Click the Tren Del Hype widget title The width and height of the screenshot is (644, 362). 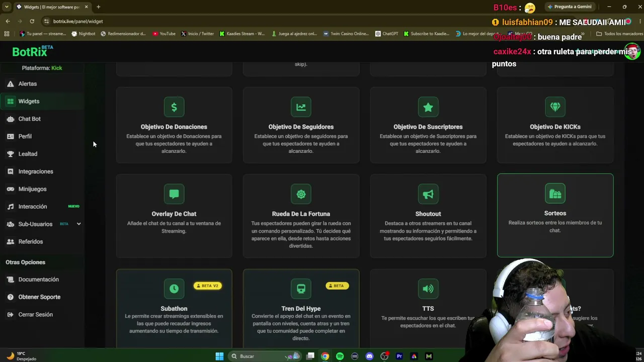pos(301,309)
